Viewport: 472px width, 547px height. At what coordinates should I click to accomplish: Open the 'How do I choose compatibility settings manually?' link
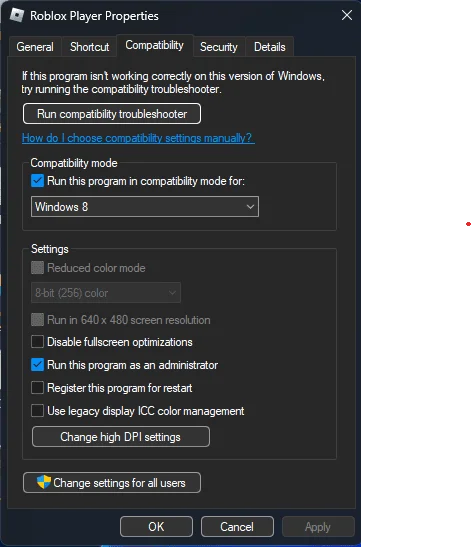[138, 138]
